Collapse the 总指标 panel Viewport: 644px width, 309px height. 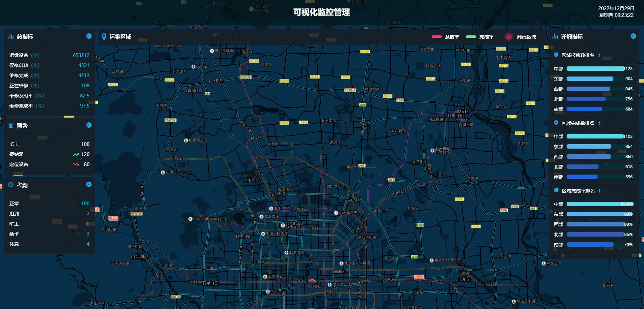[x=89, y=36]
